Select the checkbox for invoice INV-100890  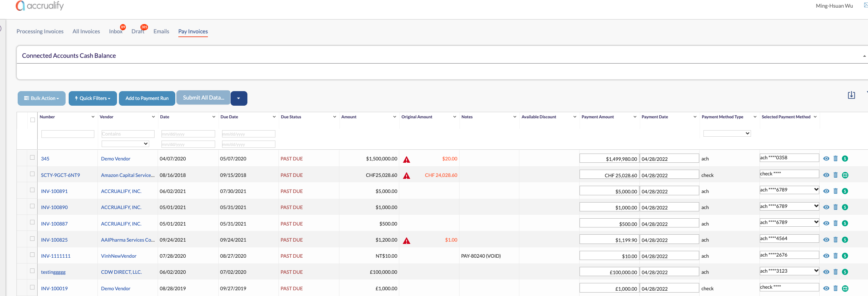point(32,206)
